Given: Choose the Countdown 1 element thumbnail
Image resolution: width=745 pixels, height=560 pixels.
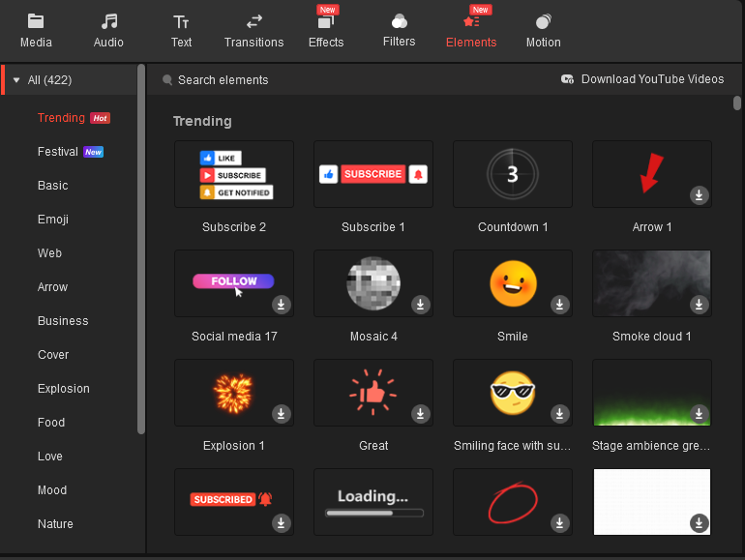Looking at the screenshot, I should click(x=513, y=174).
